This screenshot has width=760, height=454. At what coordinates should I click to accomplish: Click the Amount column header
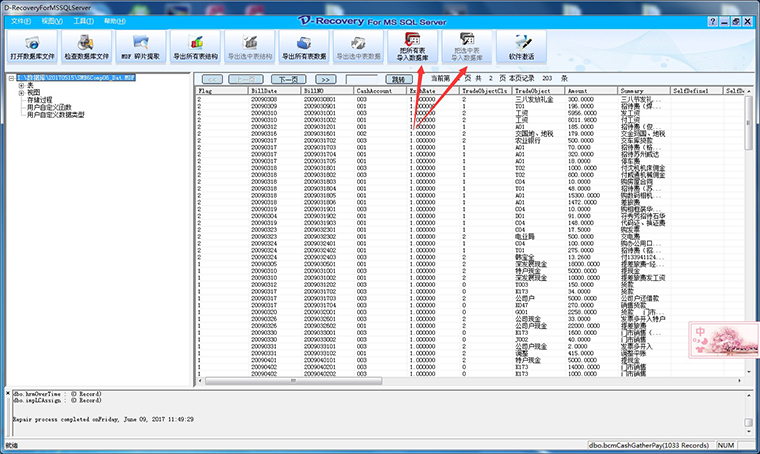tap(591, 91)
